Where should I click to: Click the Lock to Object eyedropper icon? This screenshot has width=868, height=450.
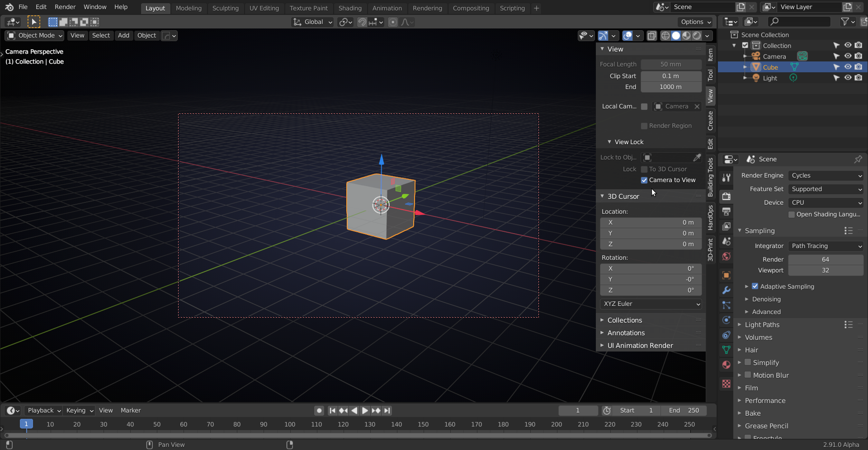click(697, 157)
